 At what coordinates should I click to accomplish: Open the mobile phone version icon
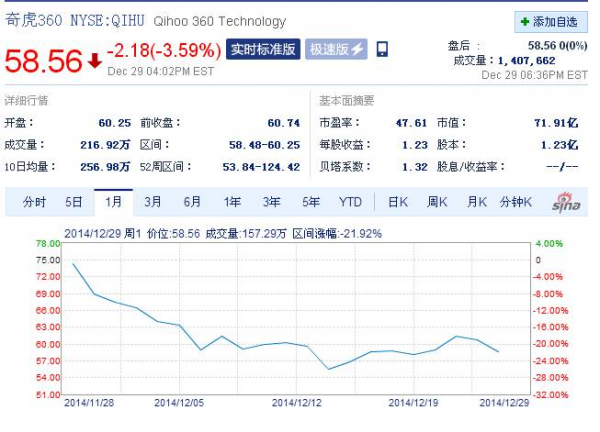point(382,49)
